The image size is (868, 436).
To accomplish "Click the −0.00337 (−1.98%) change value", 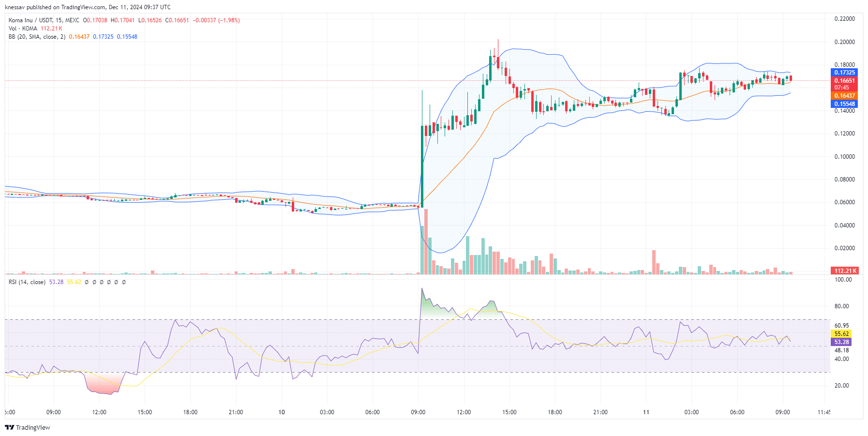I will tap(216, 20).
